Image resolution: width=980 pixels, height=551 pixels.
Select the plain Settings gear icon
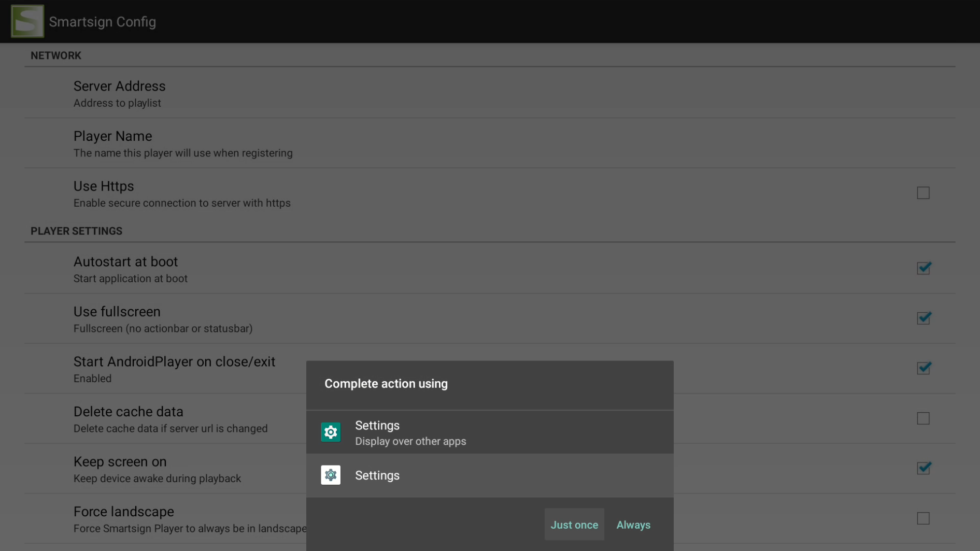click(331, 475)
